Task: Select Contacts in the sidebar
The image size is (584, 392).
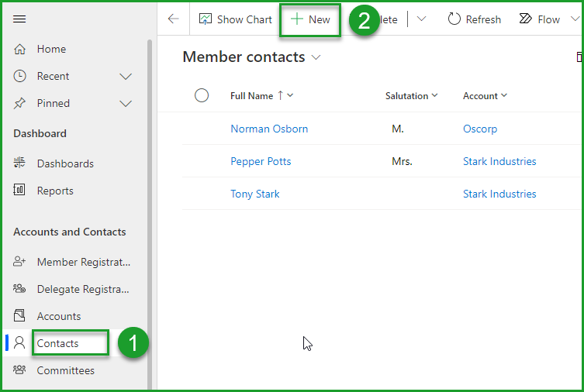Action: click(58, 343)
